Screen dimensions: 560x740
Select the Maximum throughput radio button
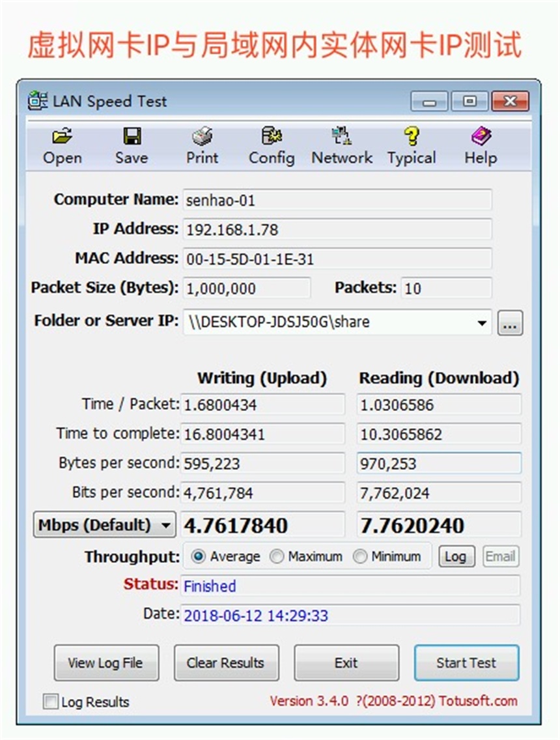click(277, 557)
